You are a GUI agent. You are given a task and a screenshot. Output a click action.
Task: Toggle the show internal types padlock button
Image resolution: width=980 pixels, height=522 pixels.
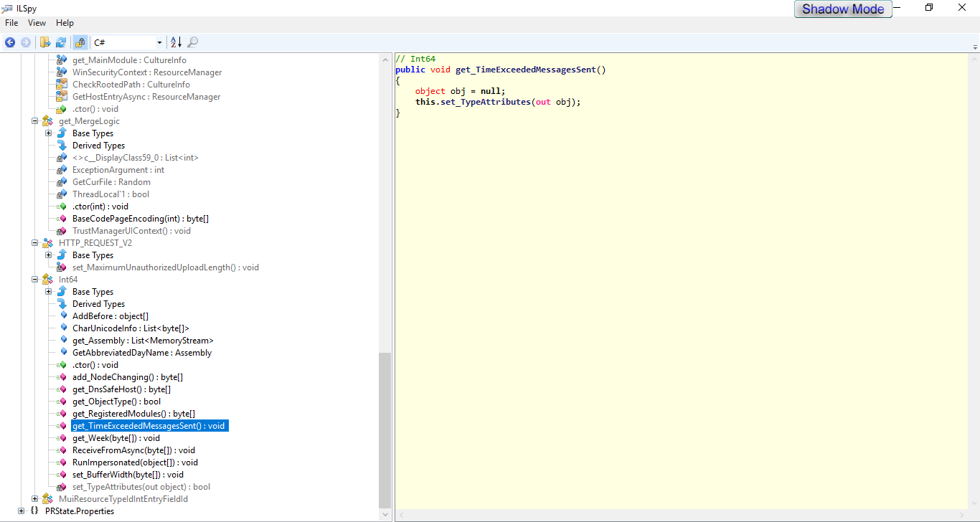coord(80,42)
